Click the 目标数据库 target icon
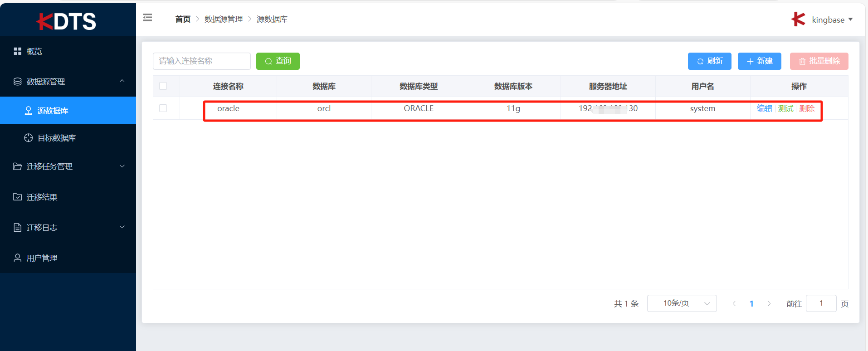Image resolution: width=868 pixels, height=351 pixels. [29, 138]
